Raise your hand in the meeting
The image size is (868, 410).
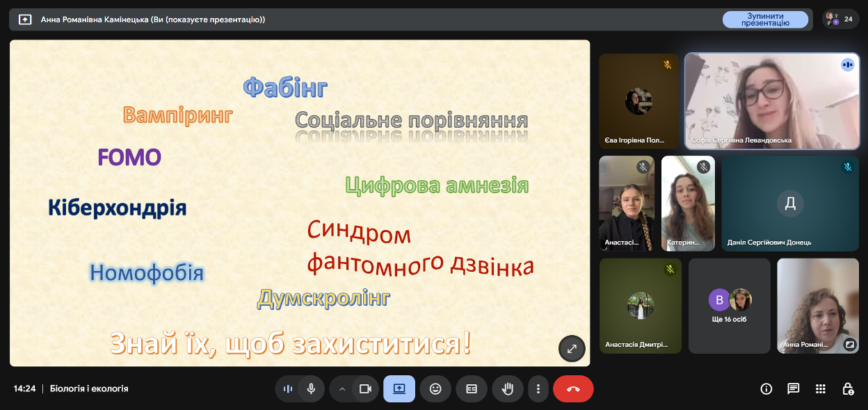click(508, 389)
